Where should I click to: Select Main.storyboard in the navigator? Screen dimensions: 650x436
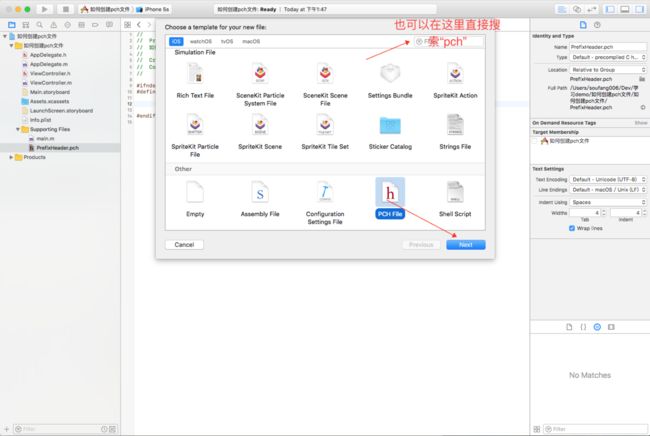(50, 92)
